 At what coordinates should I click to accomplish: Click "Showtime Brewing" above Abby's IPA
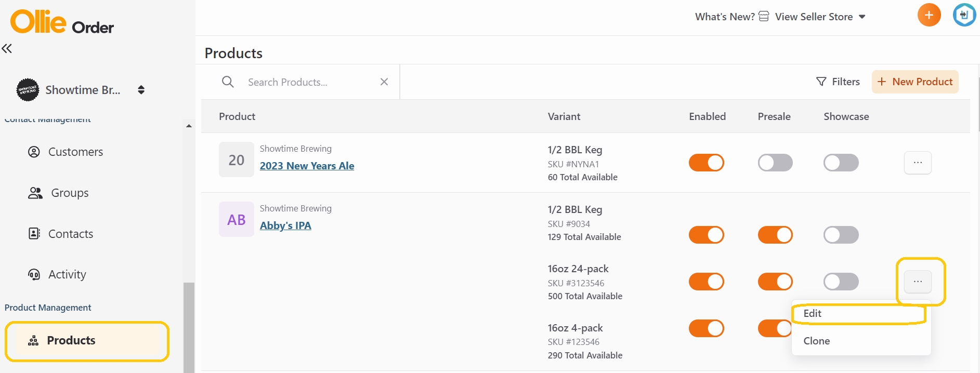click(295, 208)
